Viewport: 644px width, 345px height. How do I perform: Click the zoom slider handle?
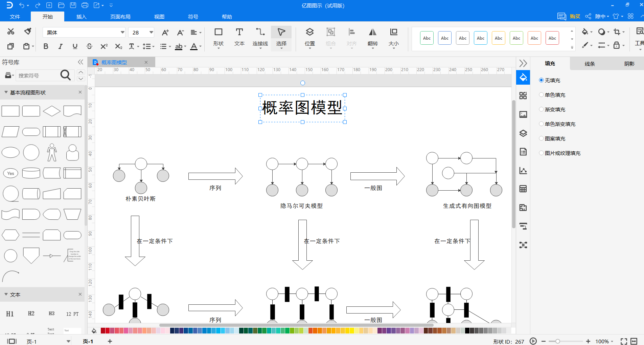tap(557, 341)
